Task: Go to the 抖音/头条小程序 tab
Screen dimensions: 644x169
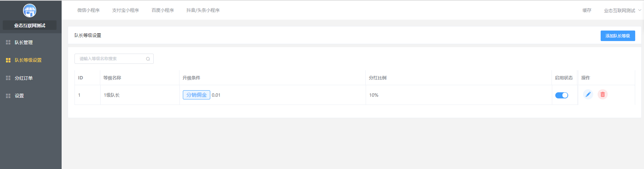Action: [x=203, y=10]
